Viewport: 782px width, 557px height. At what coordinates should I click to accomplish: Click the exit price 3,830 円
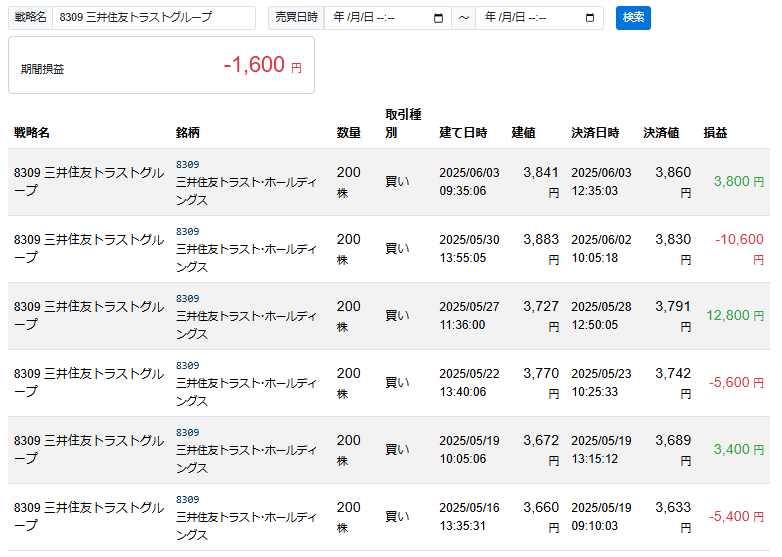pyautogui.click(x=673, y=248)
